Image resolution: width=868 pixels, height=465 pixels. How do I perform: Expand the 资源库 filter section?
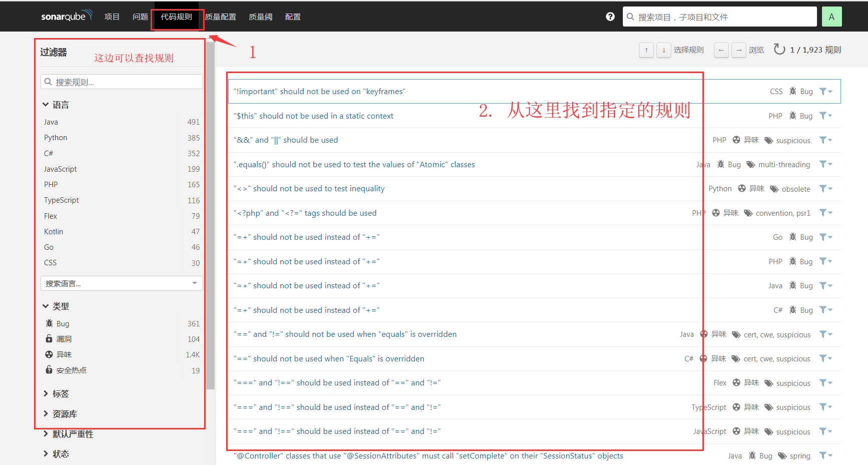click(65, 413)
